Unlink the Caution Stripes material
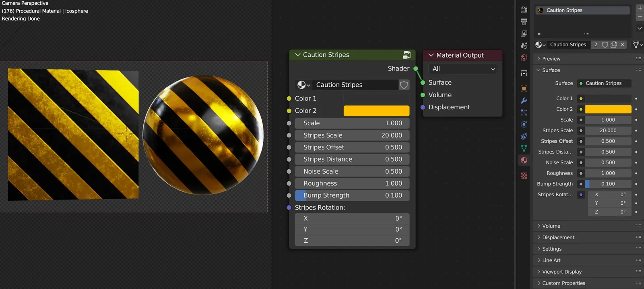The image size is (644, 289). (x=623, y=45)
